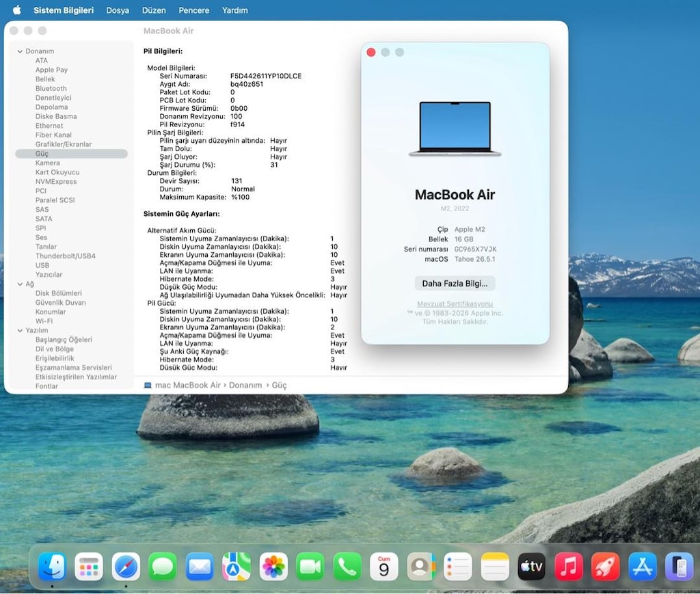700x594 pixels.
Task: Open Maps app in the dock
Action: pyautogui.click(x=237, y=567)
